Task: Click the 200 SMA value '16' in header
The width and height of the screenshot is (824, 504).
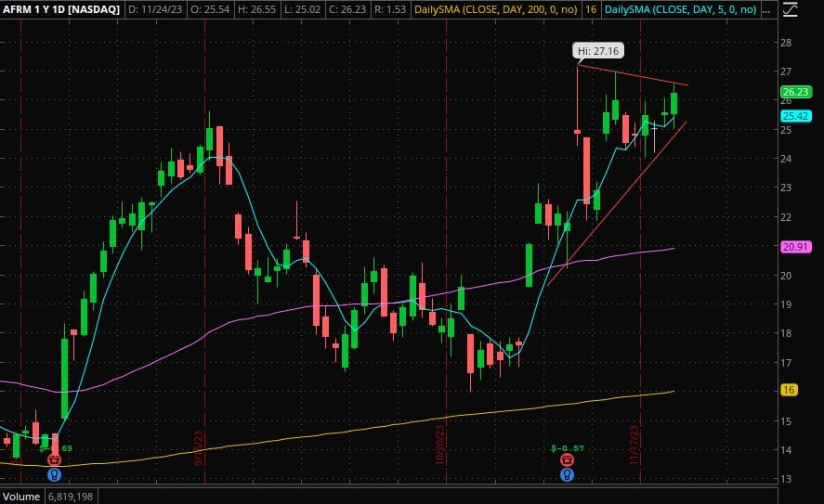Action: click(591, 9)
